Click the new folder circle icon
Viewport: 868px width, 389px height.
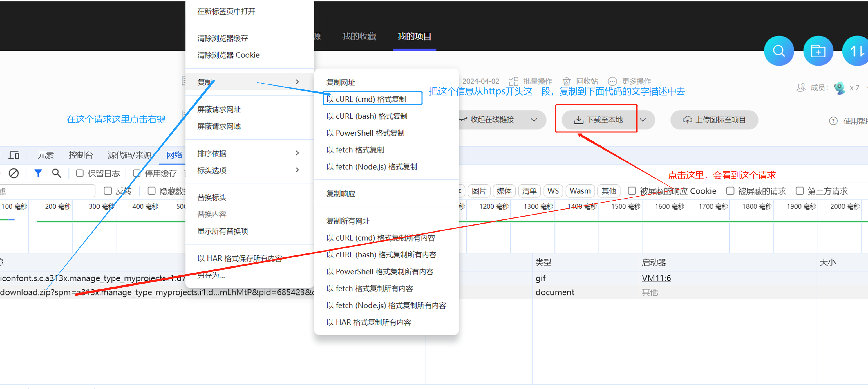818,51
